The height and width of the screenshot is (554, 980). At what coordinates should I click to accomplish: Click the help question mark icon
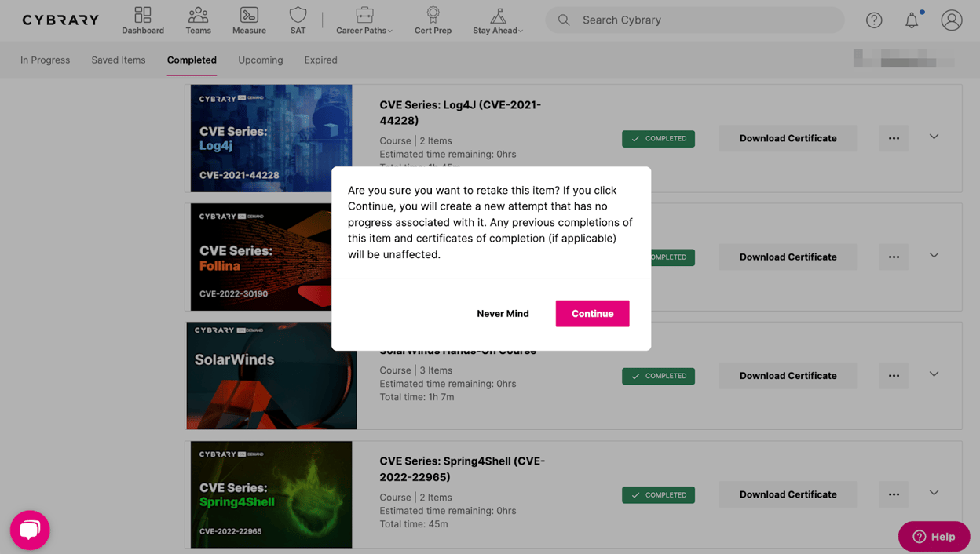click(x=874, y=20)
